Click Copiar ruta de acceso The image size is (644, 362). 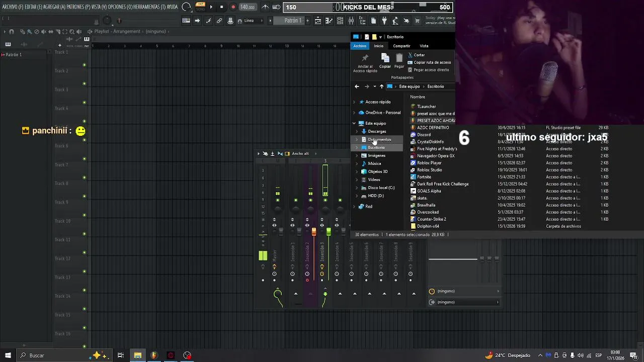pos(429,62)
